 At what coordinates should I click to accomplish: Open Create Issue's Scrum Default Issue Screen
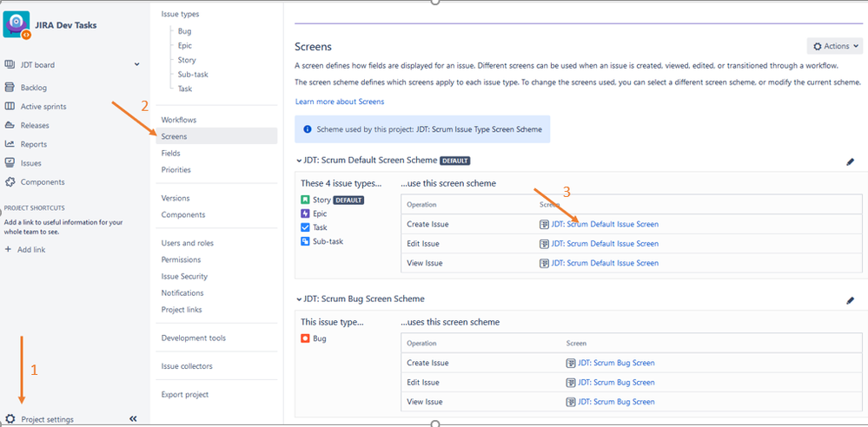point(605,224)
